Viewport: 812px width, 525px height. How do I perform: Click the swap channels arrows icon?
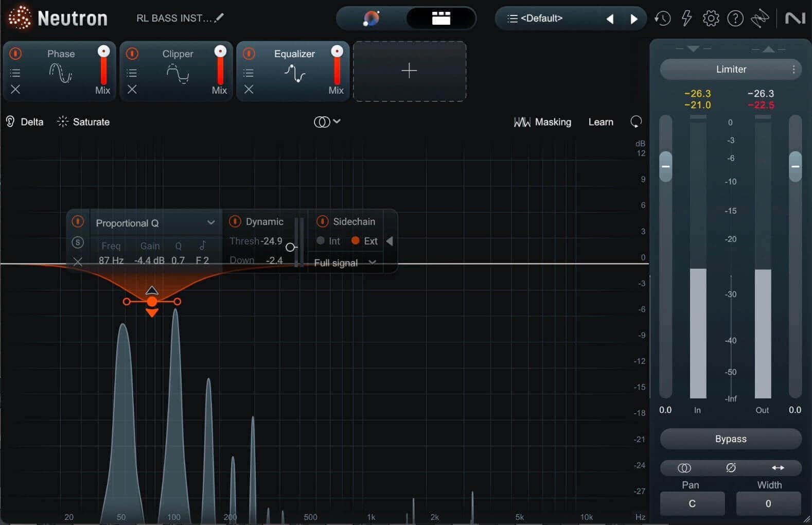[x=778, y=468]
